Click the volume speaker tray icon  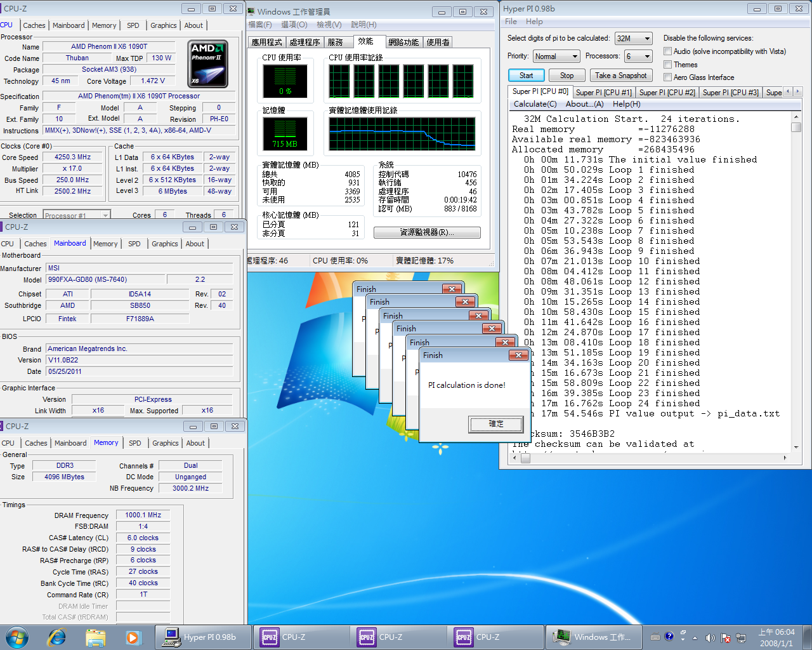[710, 637]
